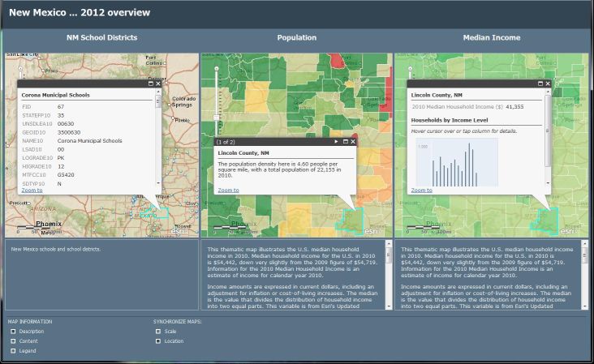
Task: Click zoom slider top on School Districts map
Action: [x=20, y=68]
